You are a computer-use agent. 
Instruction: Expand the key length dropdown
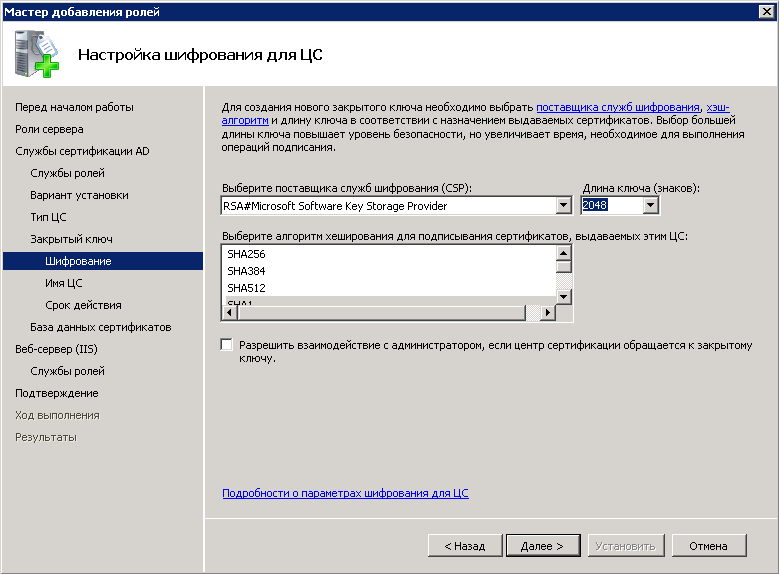click(651, 206)
